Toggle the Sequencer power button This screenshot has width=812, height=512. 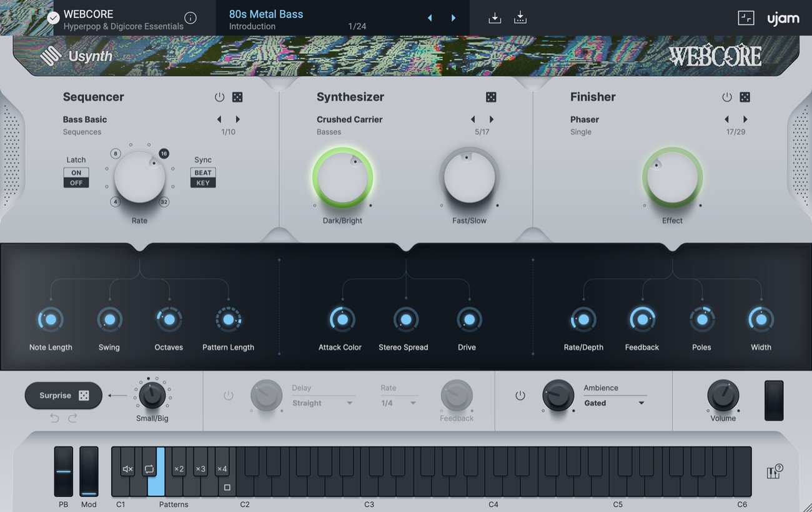pos(219,97)
